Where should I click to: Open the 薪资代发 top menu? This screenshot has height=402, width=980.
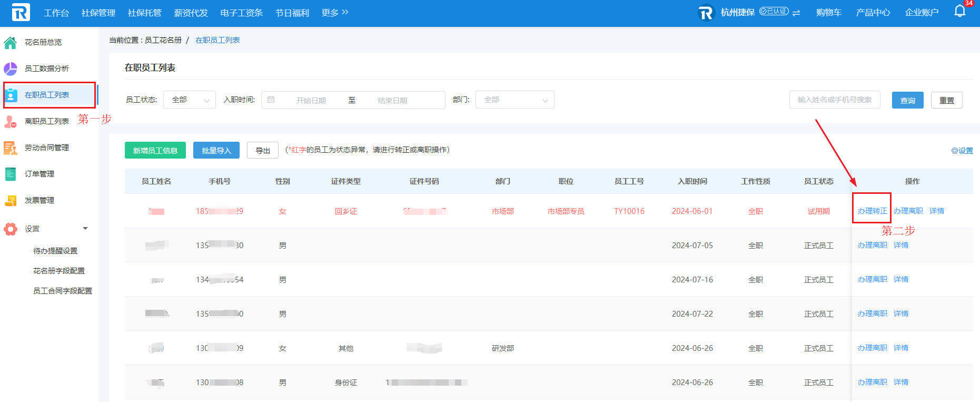191,13
